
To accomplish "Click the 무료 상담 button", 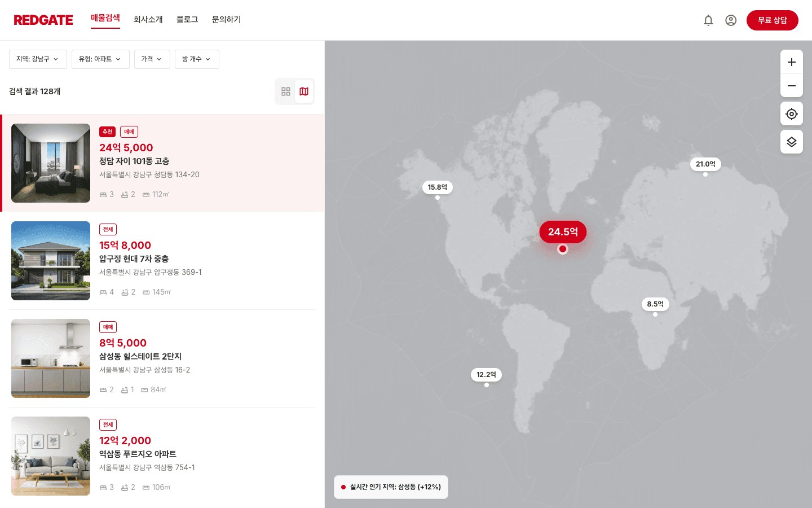I will pos(772,20).
